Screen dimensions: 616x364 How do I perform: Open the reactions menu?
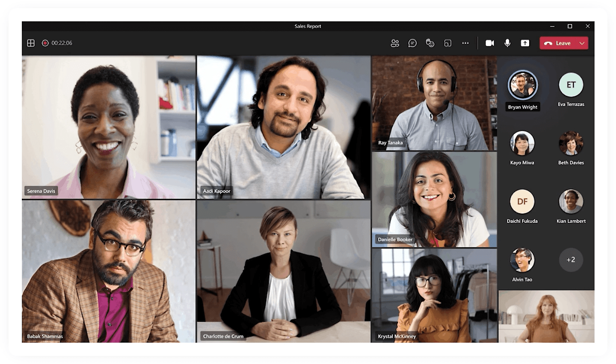430,43
